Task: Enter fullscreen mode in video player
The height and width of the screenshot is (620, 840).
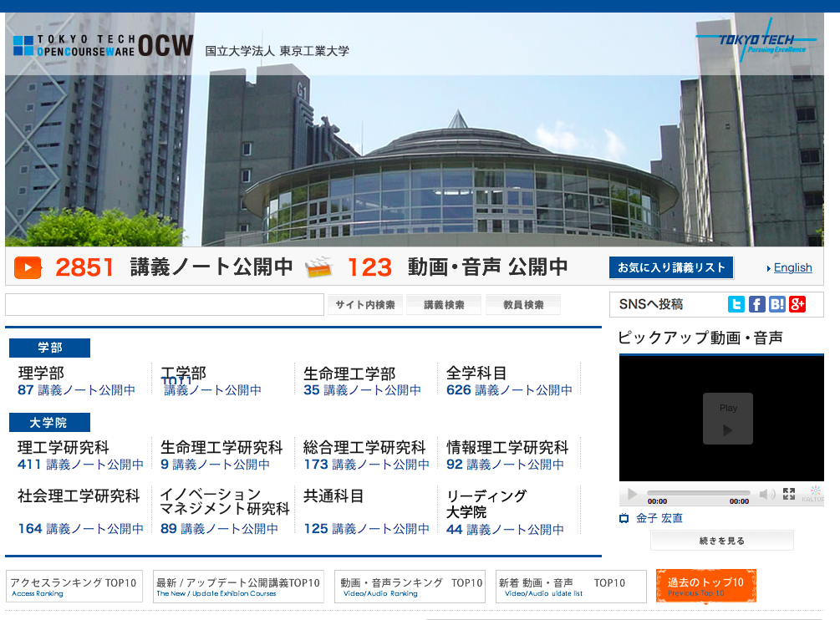Action: [788, 494]
